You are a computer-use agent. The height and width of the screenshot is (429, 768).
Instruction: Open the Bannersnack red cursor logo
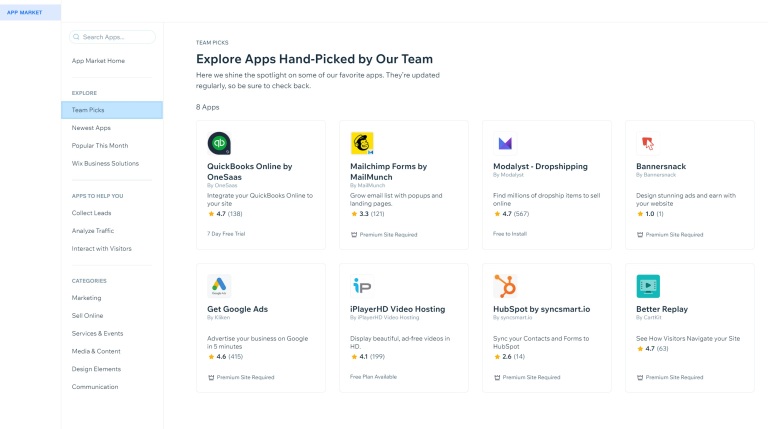[x=648, y=143]
